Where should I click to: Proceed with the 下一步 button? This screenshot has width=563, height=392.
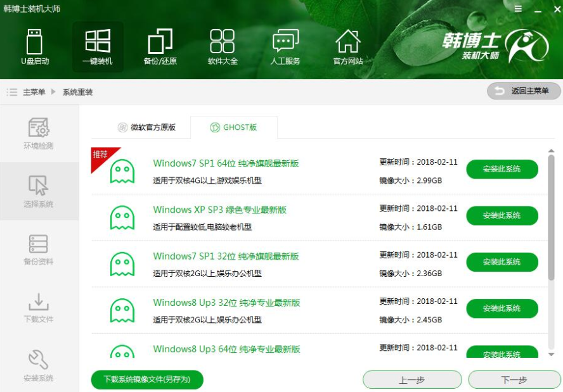(x=514, y=380)
